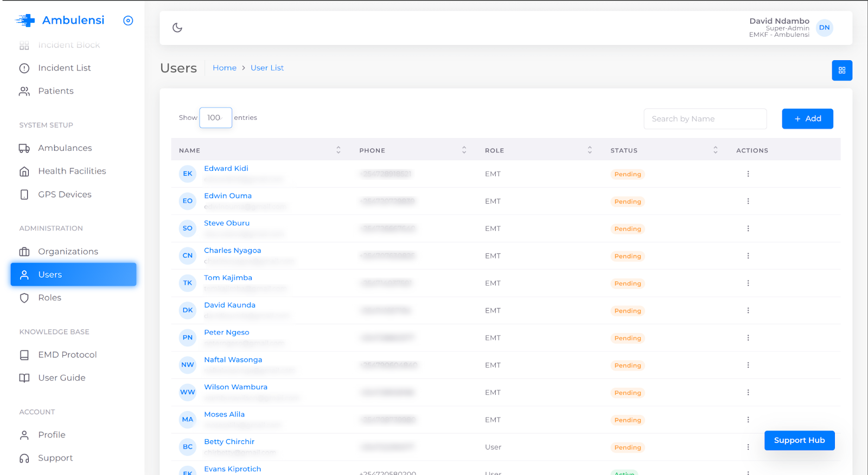Click the EK avatar for Edward Kidi
The width and height of the screenshot is (868, 475).
pos(188,174)
